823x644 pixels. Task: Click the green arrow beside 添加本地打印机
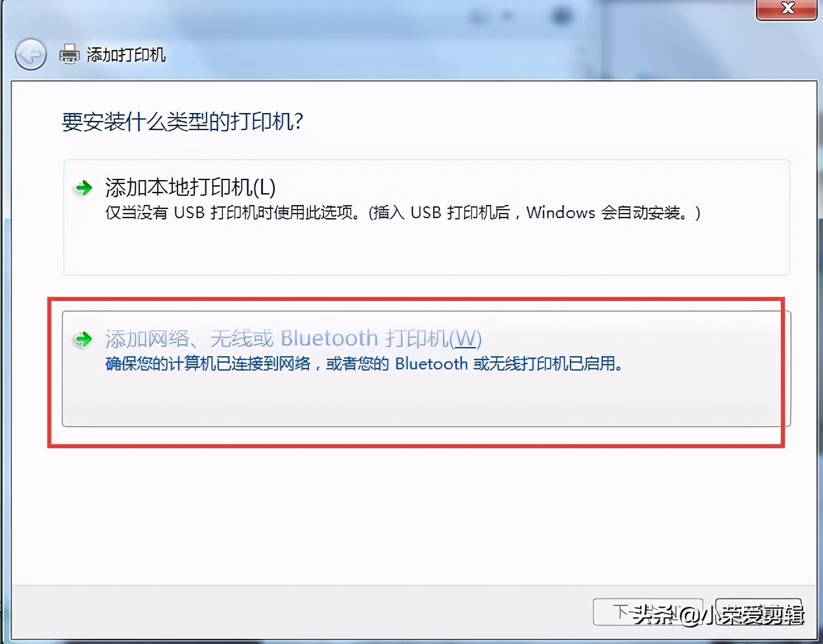[82, 188]
